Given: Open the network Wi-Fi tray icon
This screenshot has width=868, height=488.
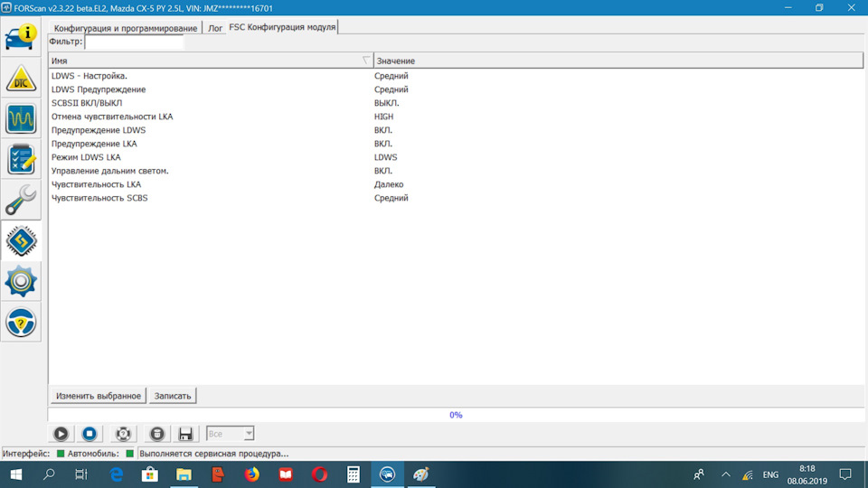Looking at the screenshot, I should click(748, 474).
